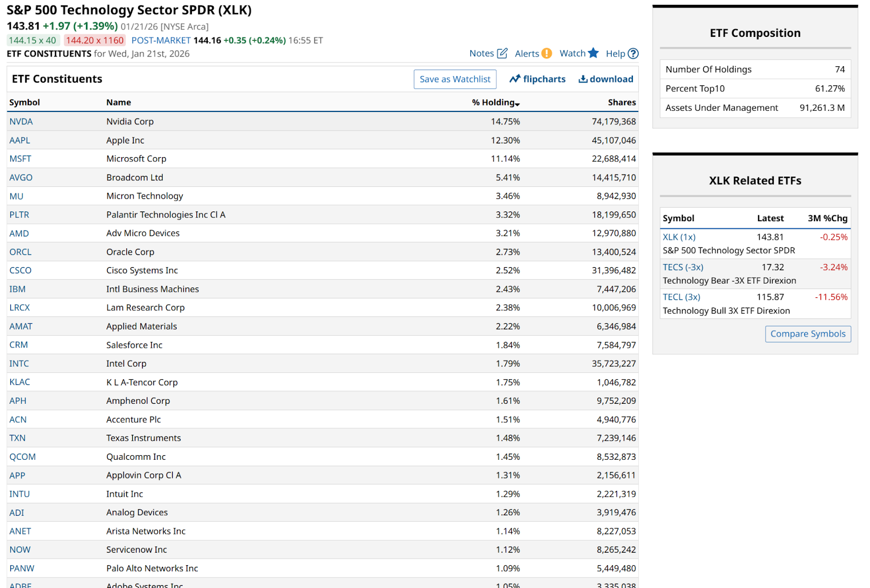Sort by % Holding column arrow

coord(517,104)
